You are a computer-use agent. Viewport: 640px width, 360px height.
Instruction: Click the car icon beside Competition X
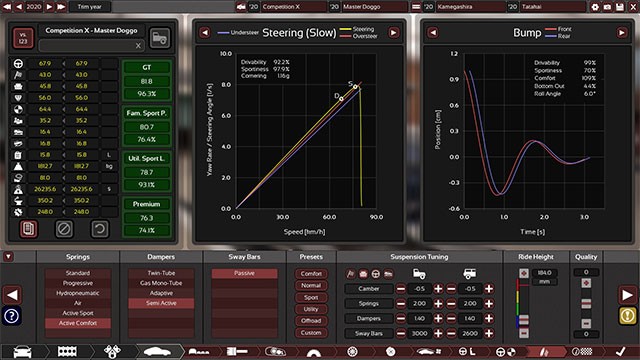pyautogui.click(x=241, y=7)
